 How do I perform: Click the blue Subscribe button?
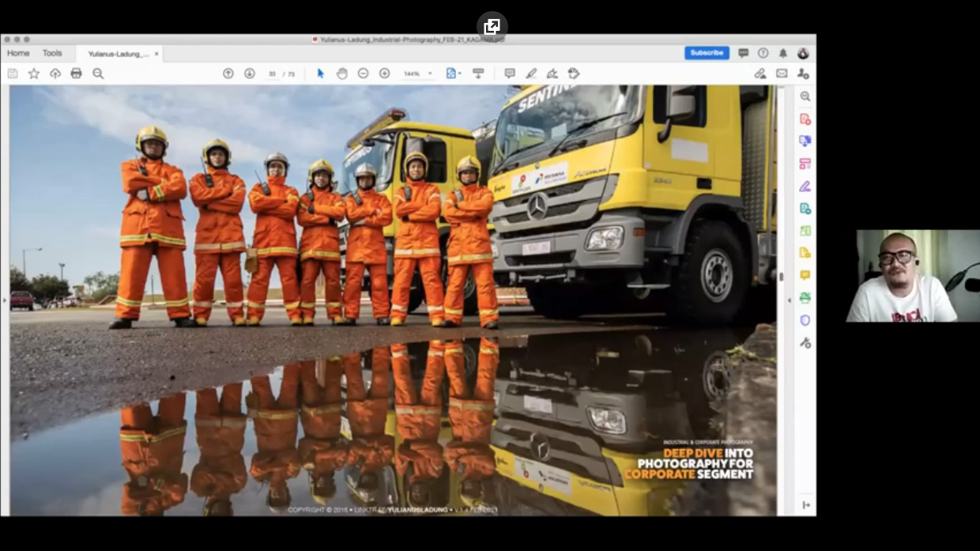pos(707,53)
